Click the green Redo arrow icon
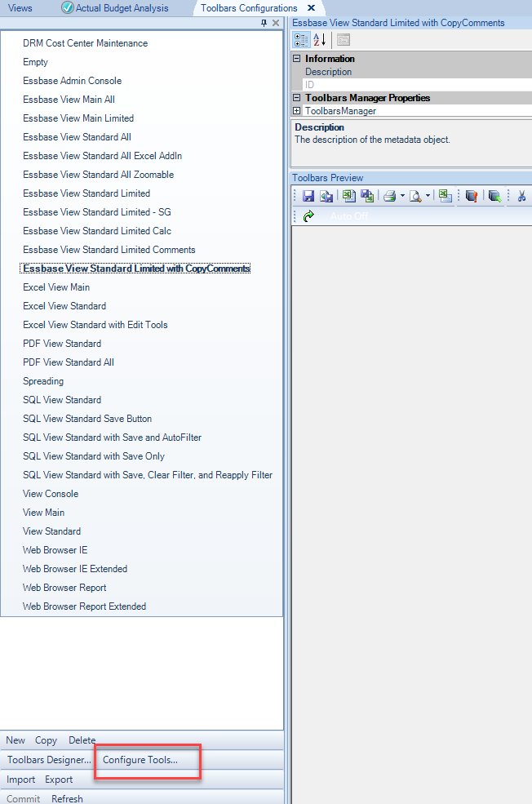The height and width of the screenshot is (804, 532). pos(308,216)
